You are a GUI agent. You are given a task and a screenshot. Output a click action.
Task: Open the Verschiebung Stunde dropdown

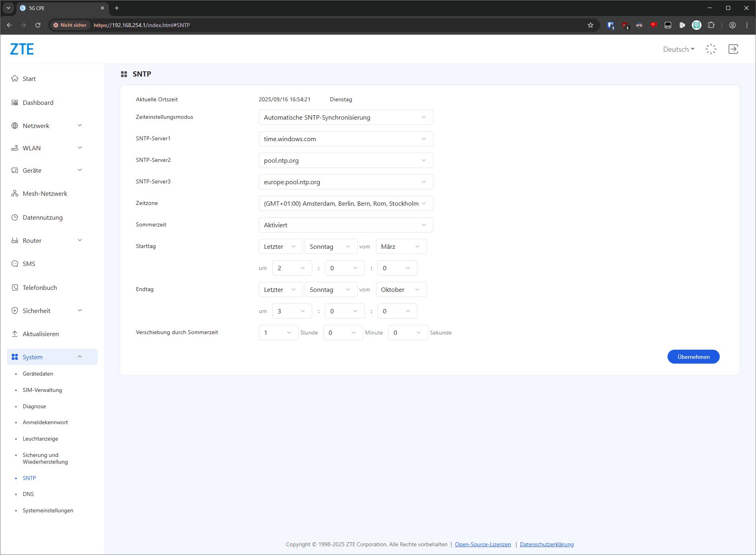(278, 333)
